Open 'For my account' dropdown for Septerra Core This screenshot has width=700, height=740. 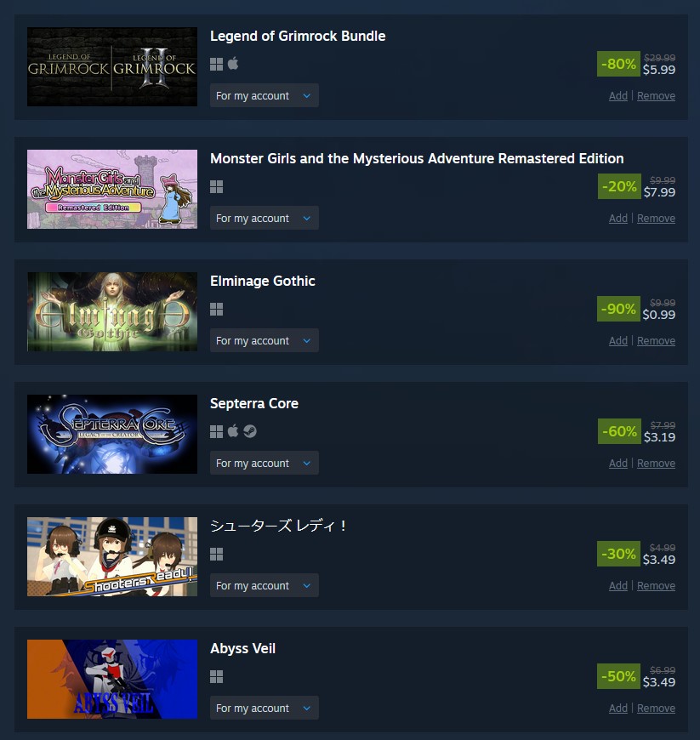point(265,463)
